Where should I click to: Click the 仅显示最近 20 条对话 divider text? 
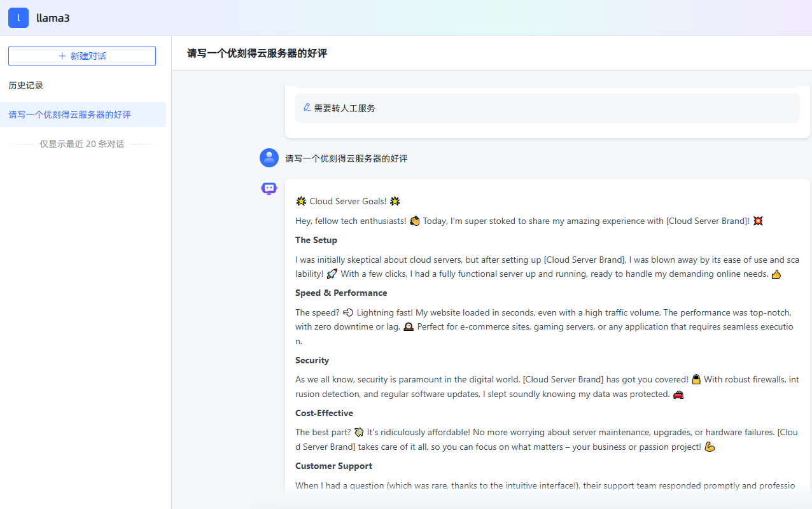[x=83, y=144]
